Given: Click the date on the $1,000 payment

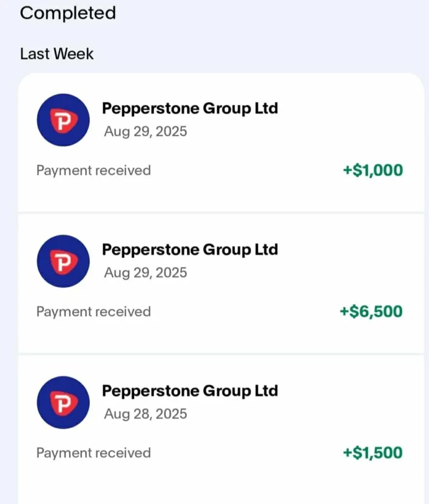Looking at the screenshot, I should [145, 132].
